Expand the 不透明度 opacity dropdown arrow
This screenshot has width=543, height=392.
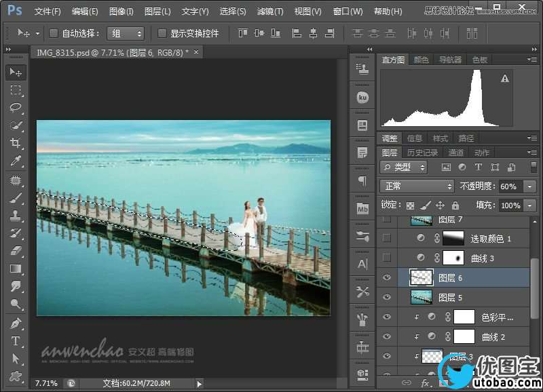tap(529, 187)
